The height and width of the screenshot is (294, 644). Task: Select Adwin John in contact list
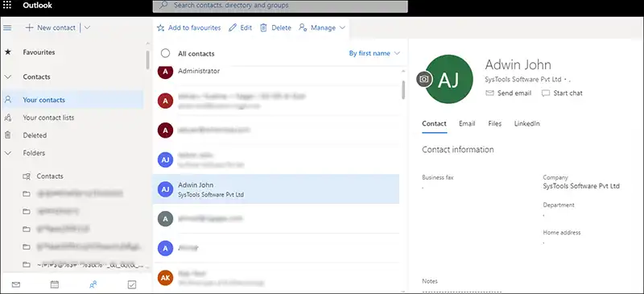pos(276,189)
